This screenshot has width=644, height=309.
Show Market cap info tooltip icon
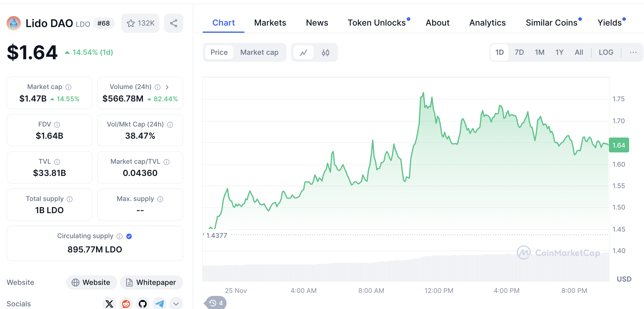pos(68,87)
